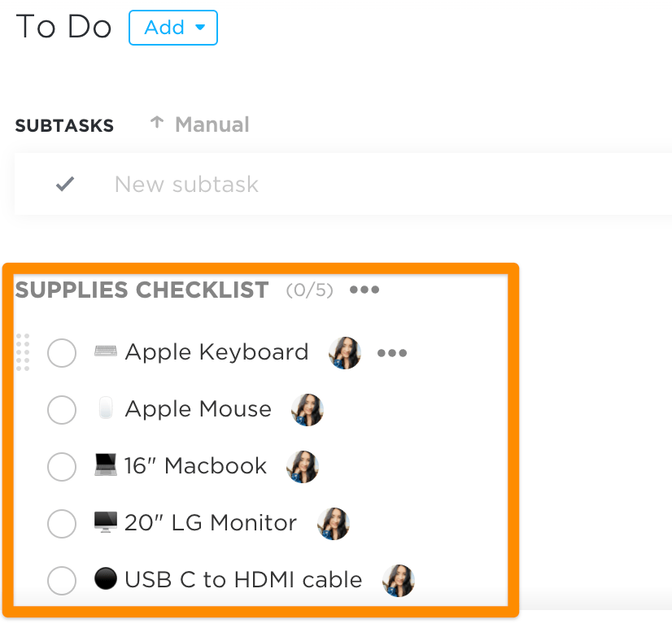Check off Apple Keyboard item
The width and height of the screenshot is (672, 628).
(62, 353)
